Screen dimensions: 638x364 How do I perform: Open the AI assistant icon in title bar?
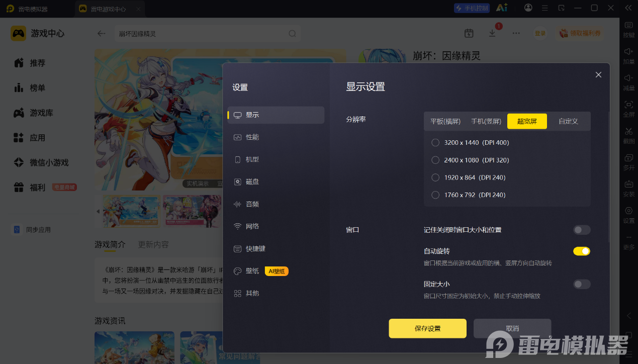click(501, 8)
